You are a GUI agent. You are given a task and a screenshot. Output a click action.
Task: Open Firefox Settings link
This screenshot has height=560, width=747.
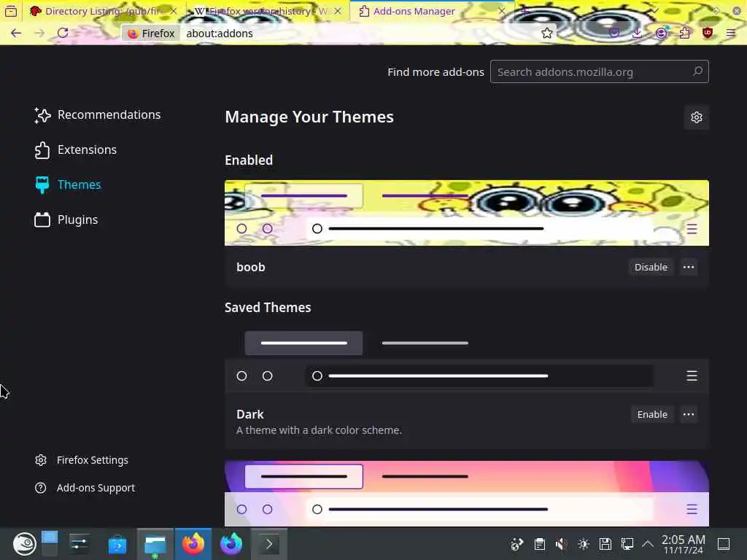tap(82, 460)
